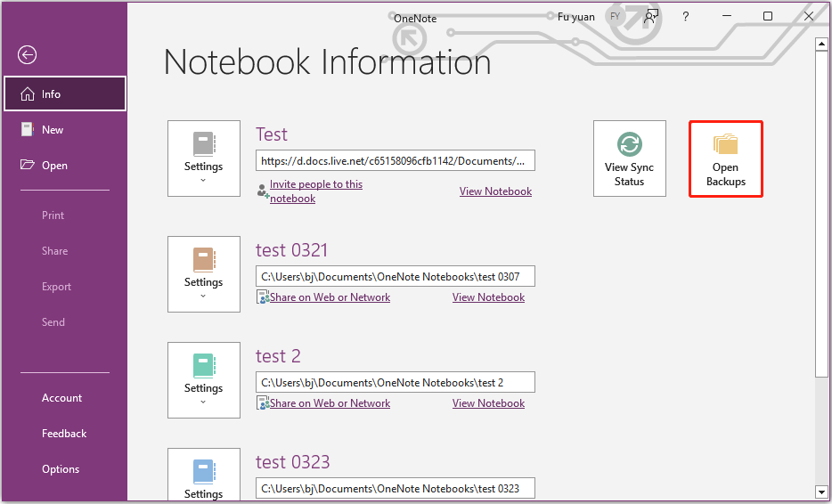Select Export in the sidebar
The image size is (832, 504).
(56, 287)
